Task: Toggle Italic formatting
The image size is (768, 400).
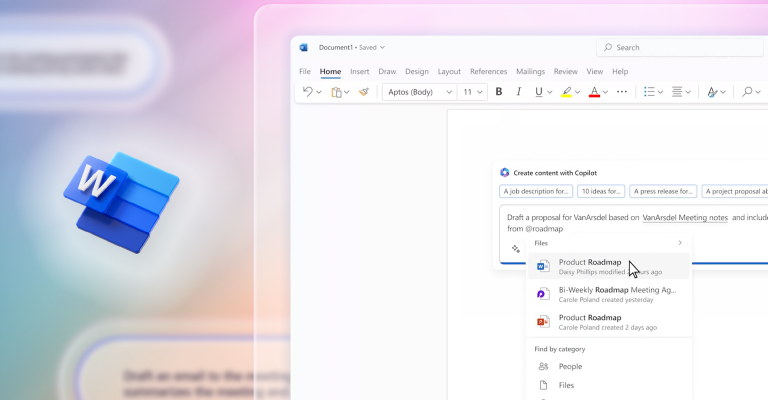Action: point(519,92)
